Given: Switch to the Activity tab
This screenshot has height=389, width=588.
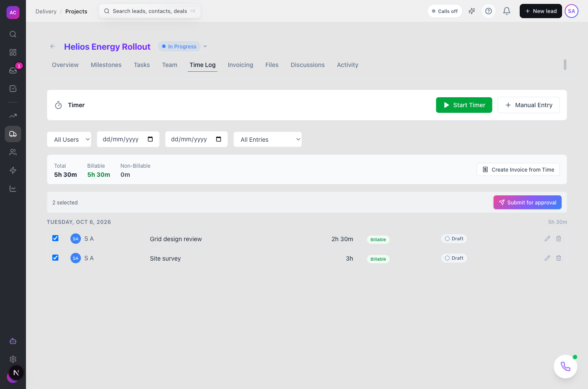Looking at the screenshot, I should [x=348, y=65].
